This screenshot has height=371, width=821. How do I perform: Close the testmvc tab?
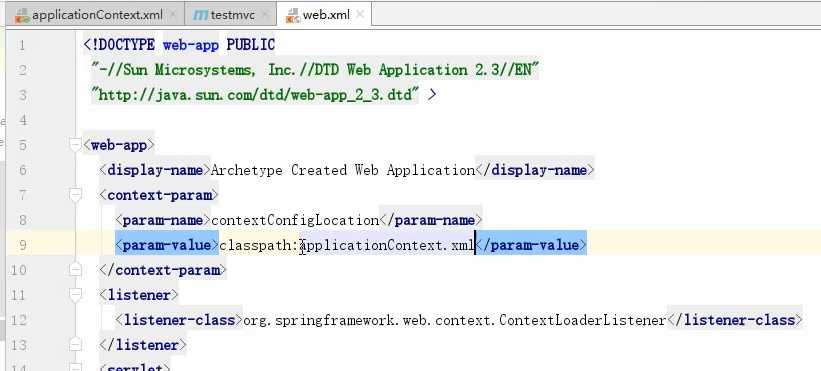point(265,15)
